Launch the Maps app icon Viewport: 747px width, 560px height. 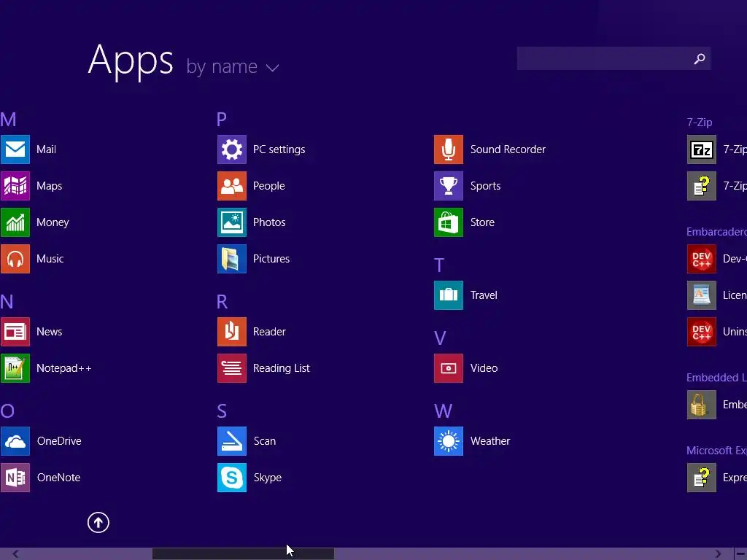click(15, 186)
